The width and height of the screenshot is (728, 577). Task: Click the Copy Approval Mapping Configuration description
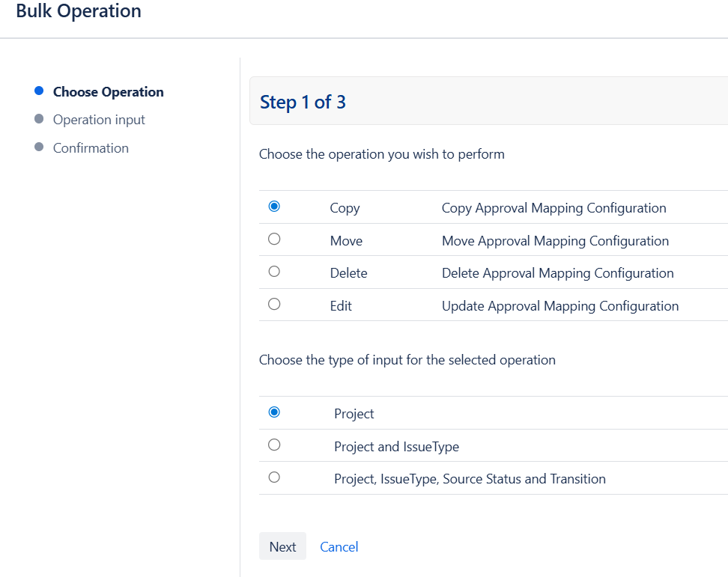click(553, 208)
